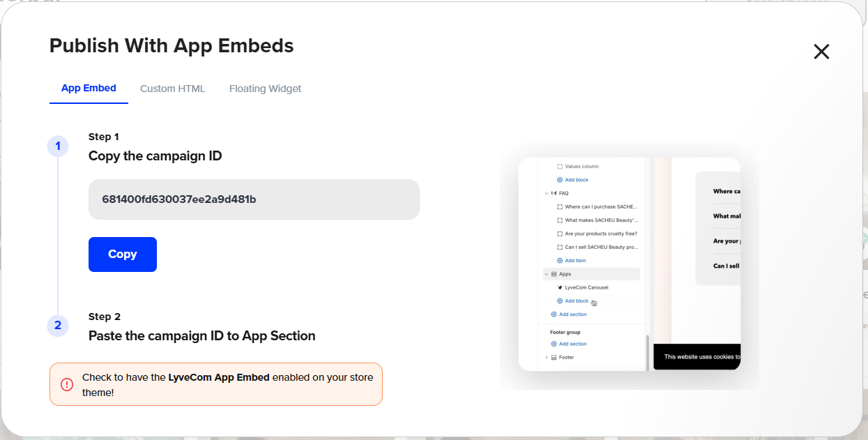The width and height of the screenshot is (868, 440).
Task: Collapse the FAQ section chevron
Action: coord(546,193)
